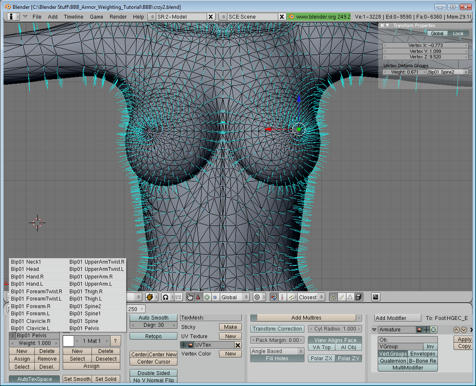The height and width of the screenshot is (386, 476).
Task: Open the Timeline menu
Action: pyautogui.click(x=73, y=16)
